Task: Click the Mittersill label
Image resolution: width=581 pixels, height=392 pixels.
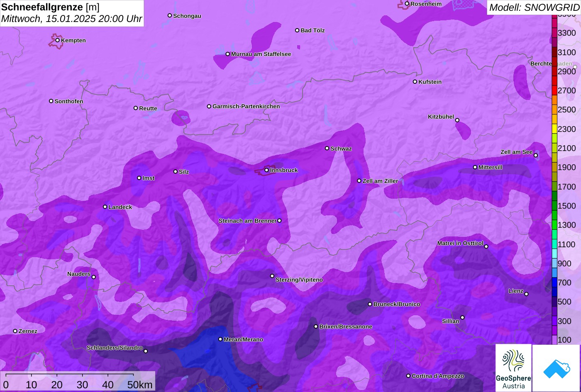Action: click(x=491, y=167)
